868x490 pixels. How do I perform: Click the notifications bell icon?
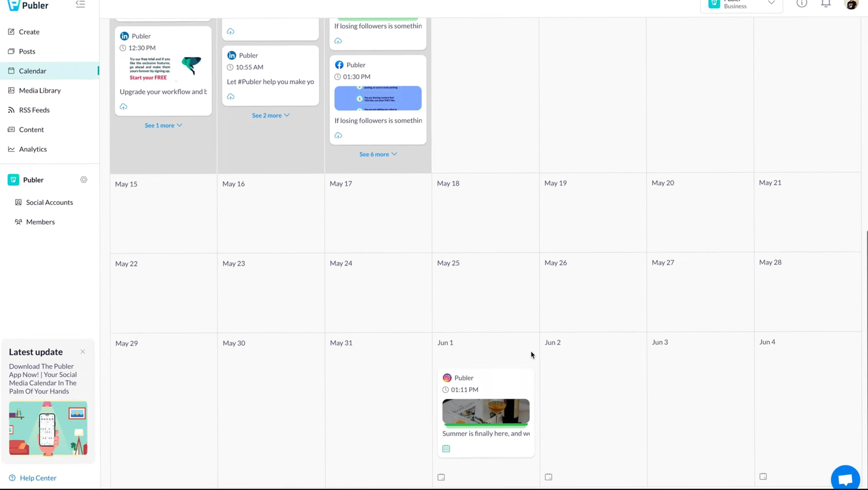(x=826, y=4)
